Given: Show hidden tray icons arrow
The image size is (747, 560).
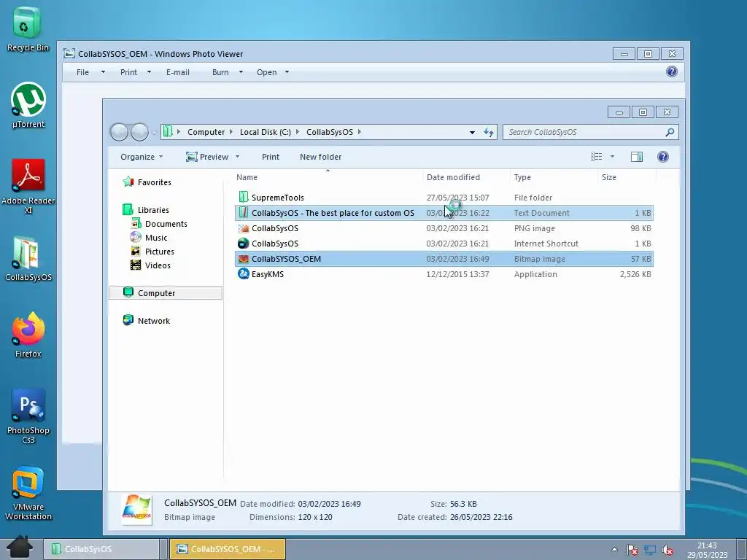Looking at the screenshot, I should coord(614,550).
